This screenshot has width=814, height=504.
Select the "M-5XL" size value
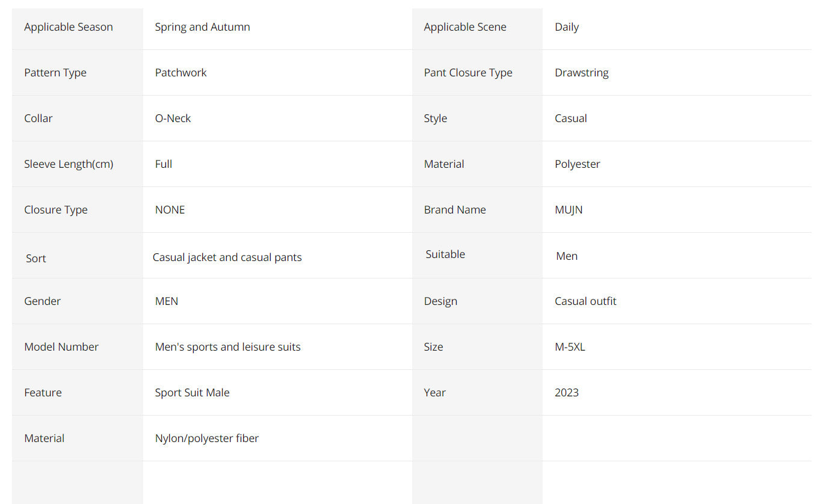click(570, 347)
